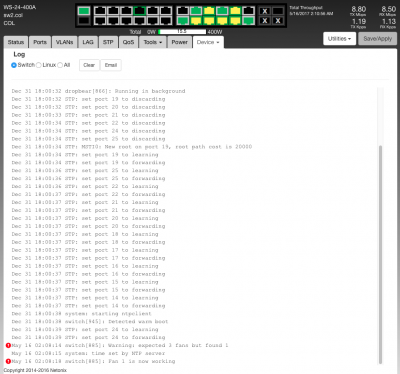Open the Ports tab
The height and width of the screenshot is (374, 400).
(x=40, y=42)
